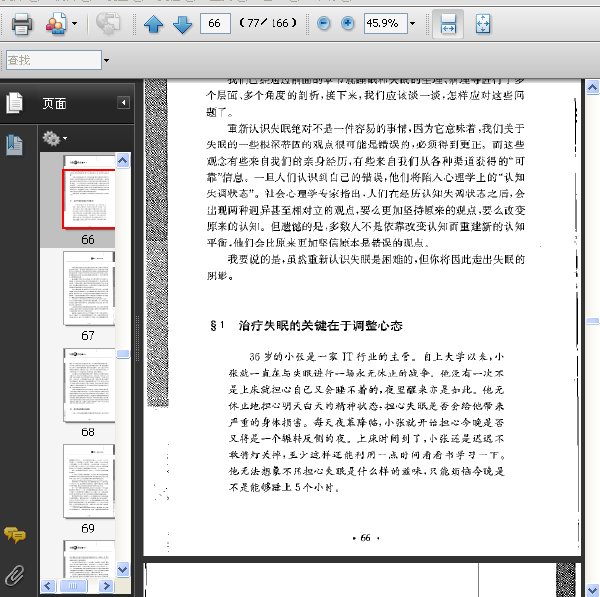The width and height of the screenshot is (600, 597).
Task: Click the thumbnail panel vertical scroll handle
Action: (x=123, y=354)
